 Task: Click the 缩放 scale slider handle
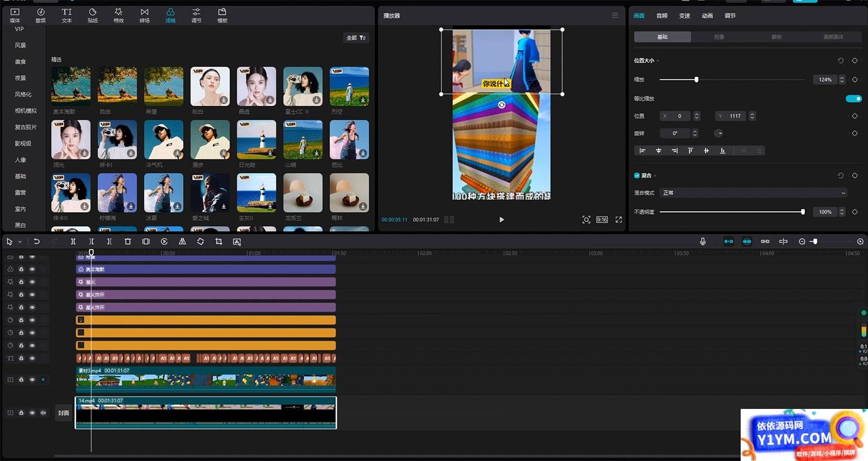(x=696, y=80)
